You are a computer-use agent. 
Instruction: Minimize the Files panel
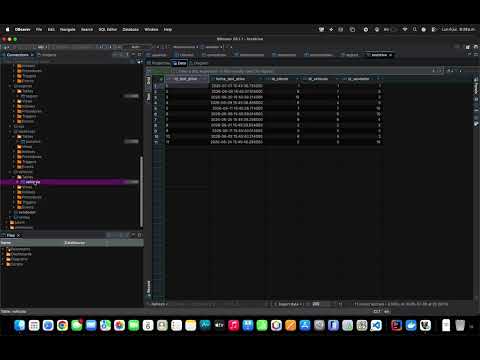(x=133, y=235)
